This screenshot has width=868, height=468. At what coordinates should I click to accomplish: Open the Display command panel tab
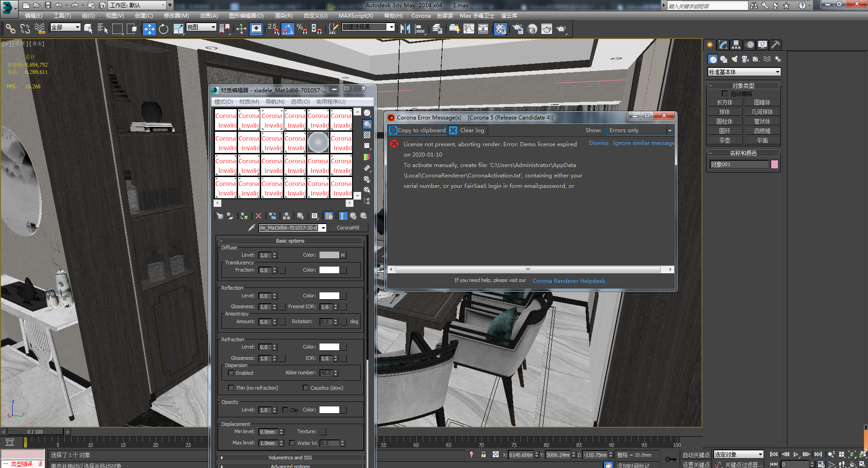pyautogui.click(x=763, y=44)
